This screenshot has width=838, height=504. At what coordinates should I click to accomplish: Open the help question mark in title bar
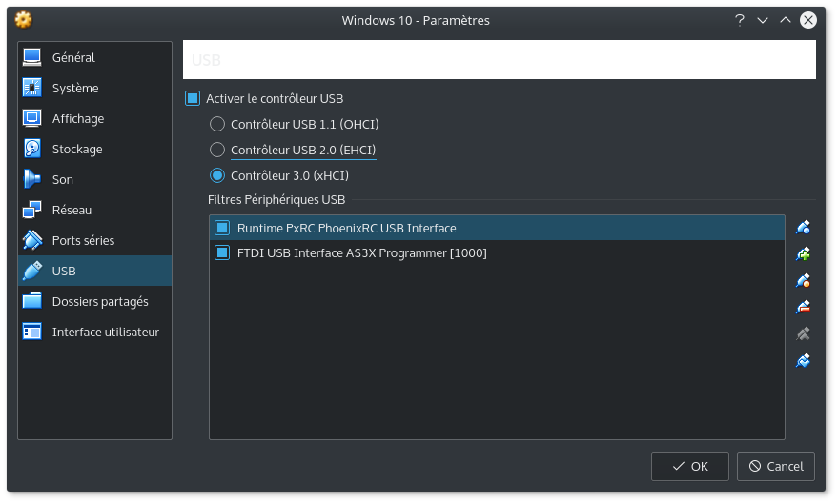tap(740, 20)
